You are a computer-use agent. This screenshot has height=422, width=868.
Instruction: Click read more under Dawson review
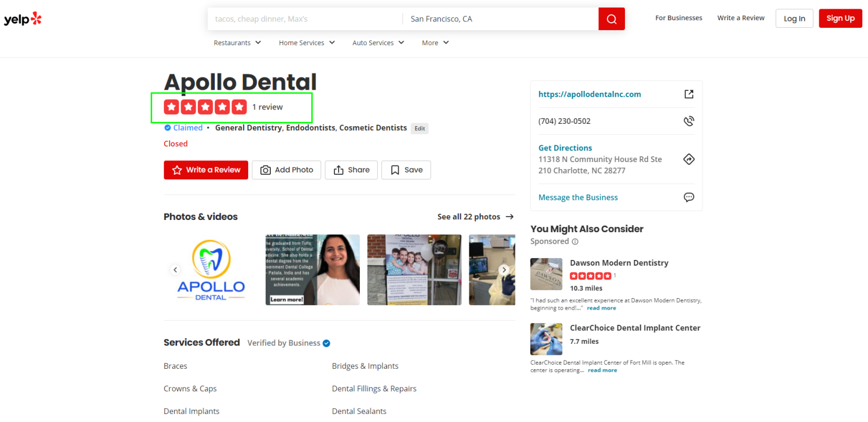601,309
